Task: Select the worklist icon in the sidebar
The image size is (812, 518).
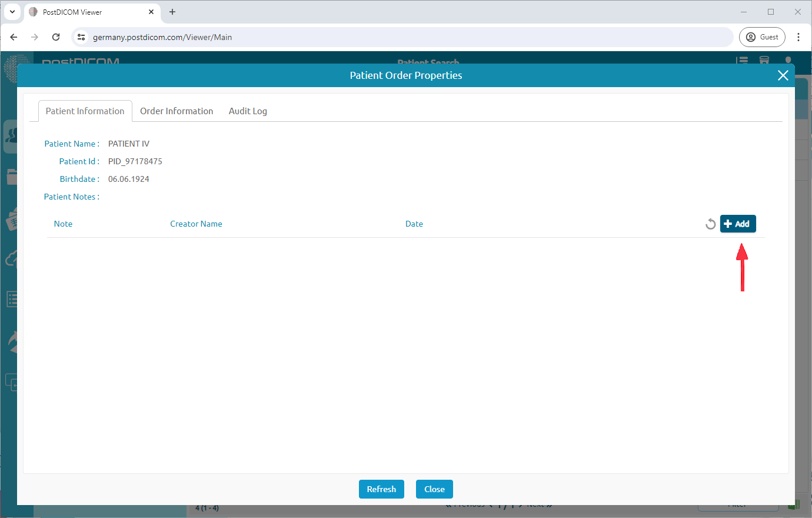Action: click(x=12, y=299)
